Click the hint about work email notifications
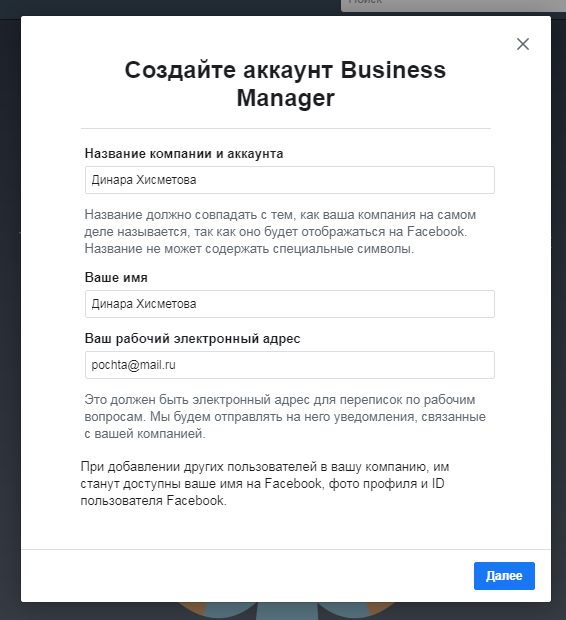Screen dimensions: 566x620 [285, 417]
